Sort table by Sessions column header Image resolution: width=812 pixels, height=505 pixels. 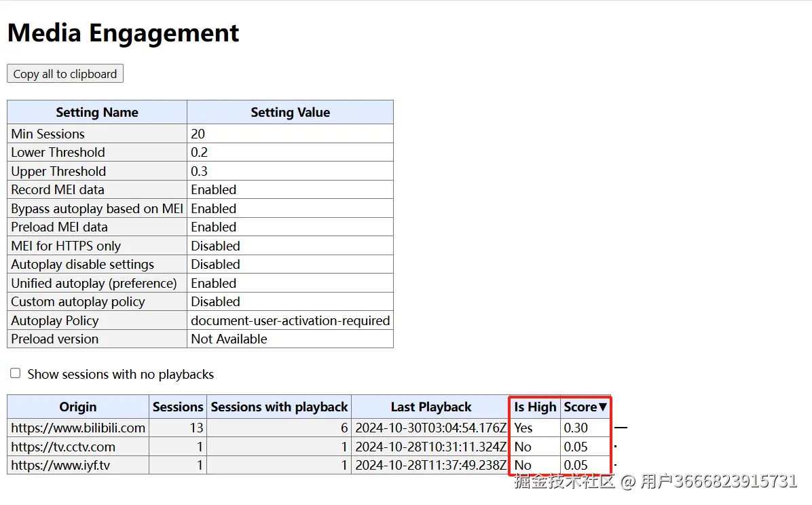178,407
